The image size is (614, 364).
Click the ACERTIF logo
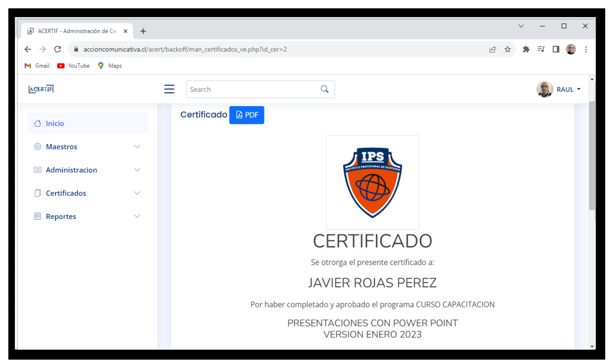[x=41, y=88]
